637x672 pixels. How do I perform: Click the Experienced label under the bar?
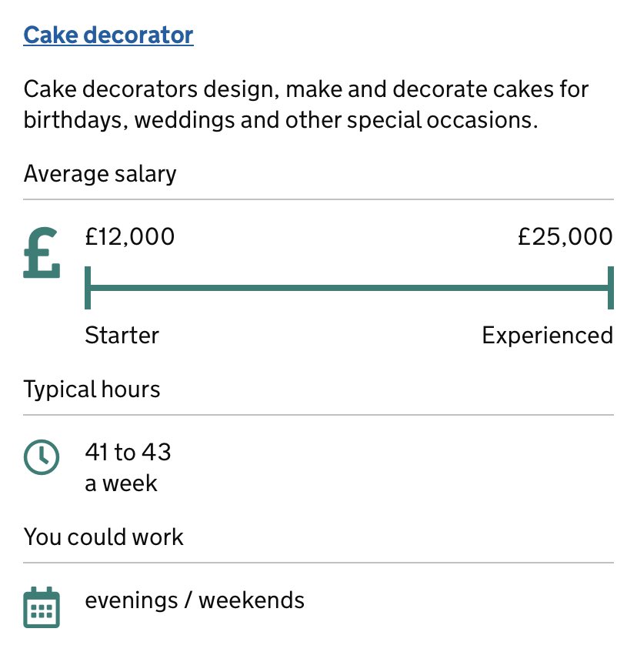(547, 336)
